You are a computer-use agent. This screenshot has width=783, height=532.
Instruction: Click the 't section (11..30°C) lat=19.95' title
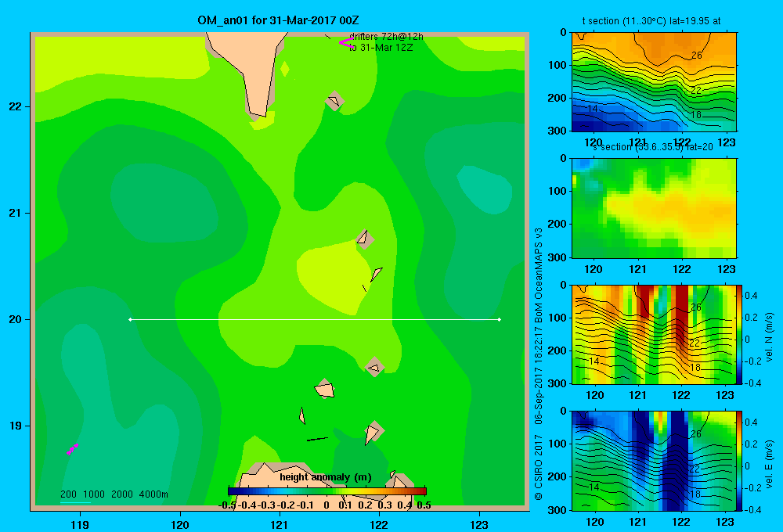[651, 21]
